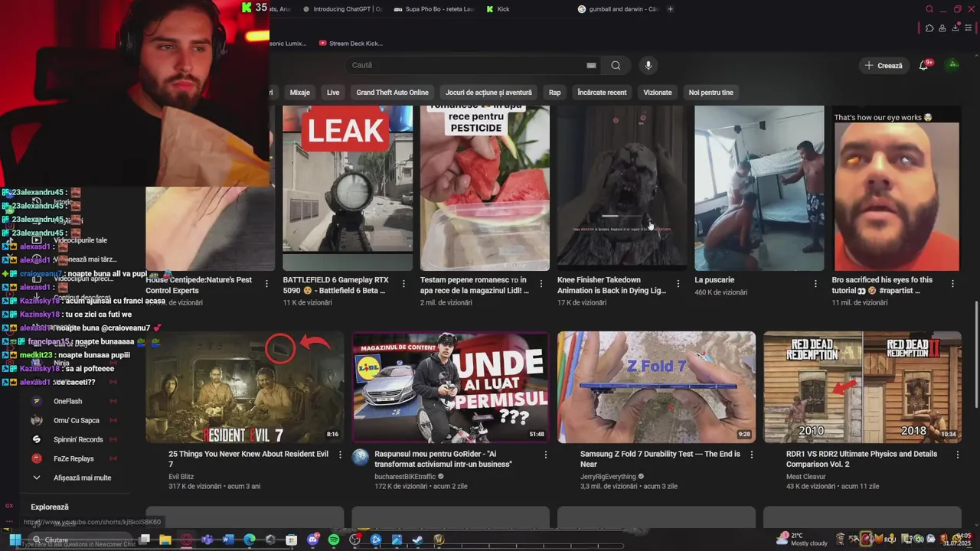Open options for Resident Evil 7 video
Image resolution: width=980 pixels, height=551 pixels.
340,455
